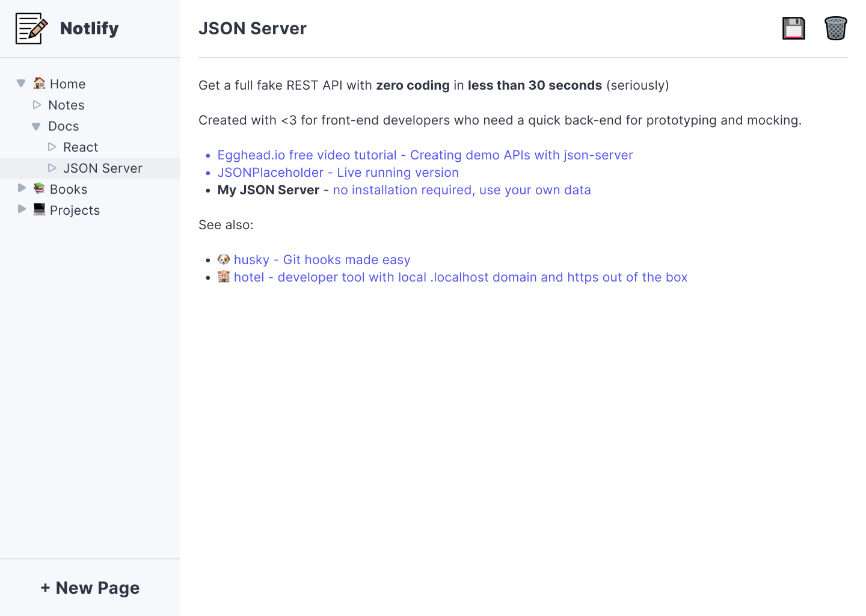Select the React page in the sidebar

point(80,147)
